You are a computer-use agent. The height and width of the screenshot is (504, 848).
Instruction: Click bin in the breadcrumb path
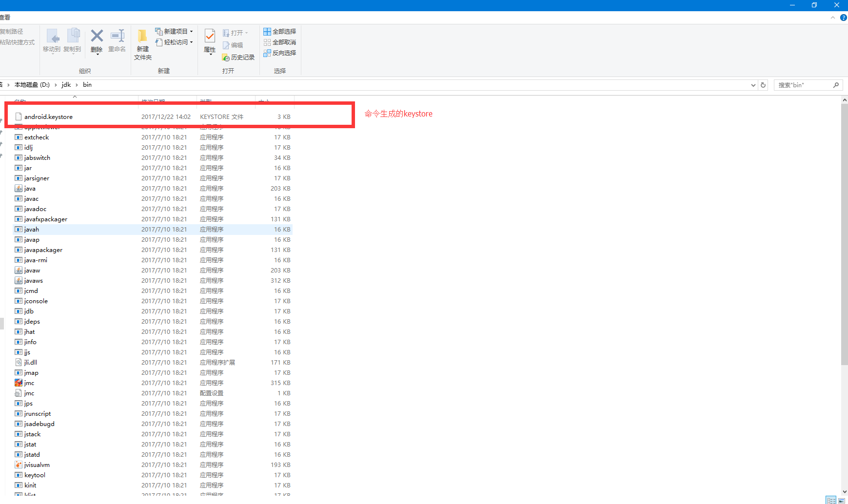pos(87,85)
